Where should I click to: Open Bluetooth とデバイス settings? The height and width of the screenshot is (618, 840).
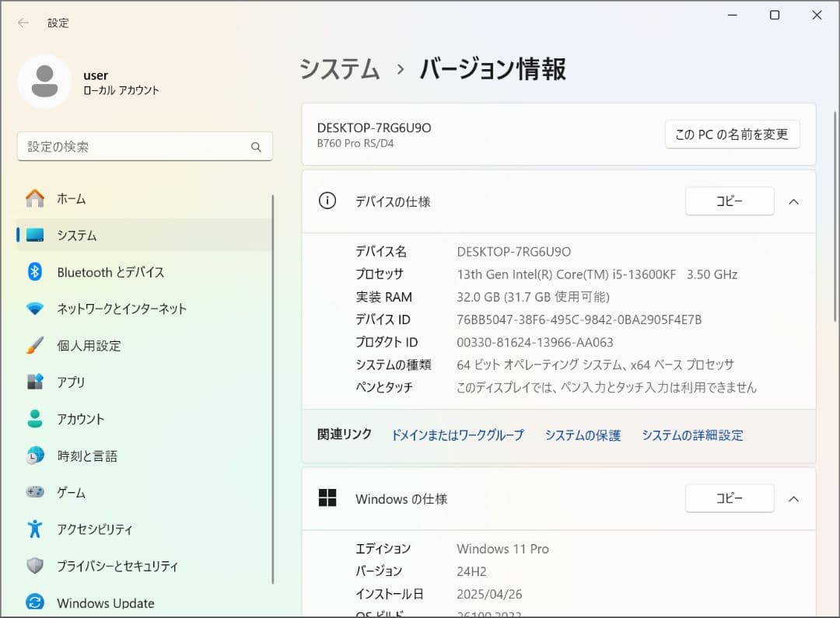(110, 272)
